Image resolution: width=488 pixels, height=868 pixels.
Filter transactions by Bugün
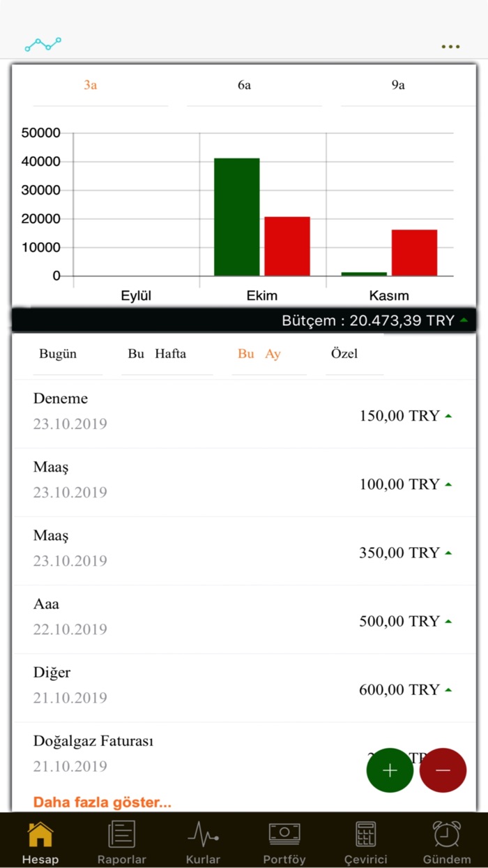click(58, 354)
